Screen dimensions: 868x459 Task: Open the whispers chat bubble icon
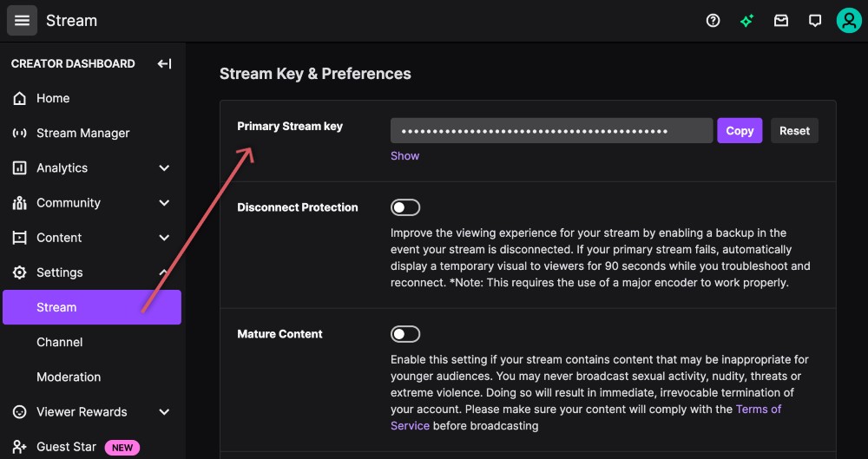815,21
